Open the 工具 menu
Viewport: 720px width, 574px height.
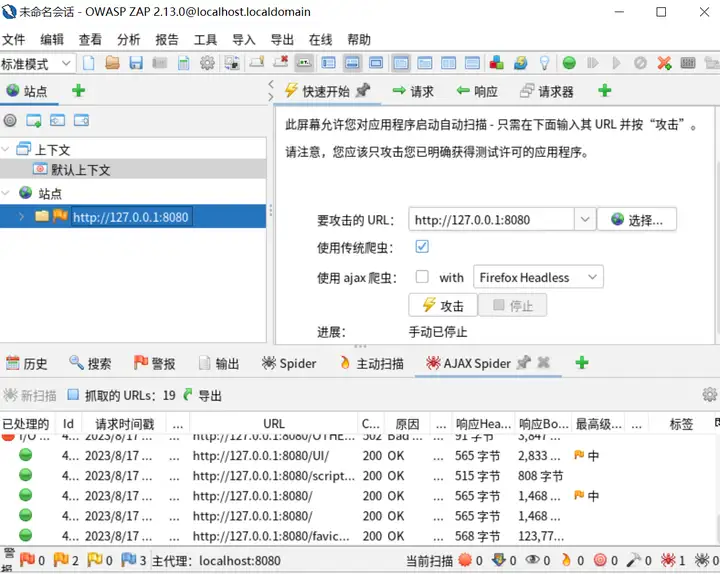[x=205, y=39]
